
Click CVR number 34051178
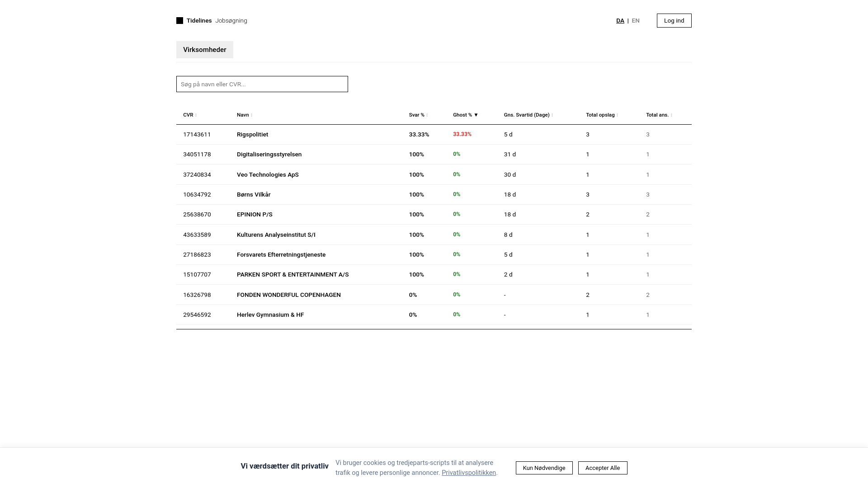[197, 155]
